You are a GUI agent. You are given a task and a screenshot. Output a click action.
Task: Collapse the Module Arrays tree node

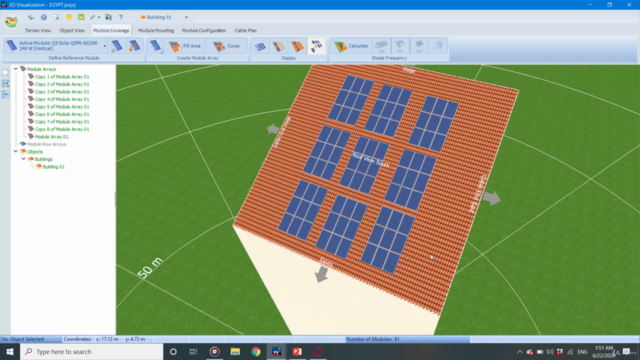16,69
